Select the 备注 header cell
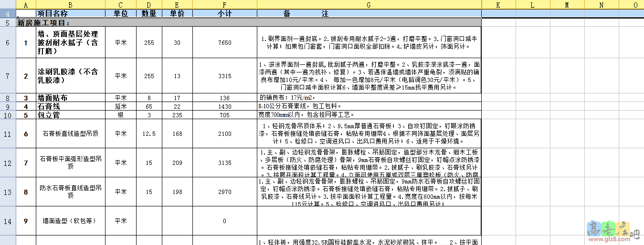This screenshot has height=245, width=644. click(x=369, y=14)
